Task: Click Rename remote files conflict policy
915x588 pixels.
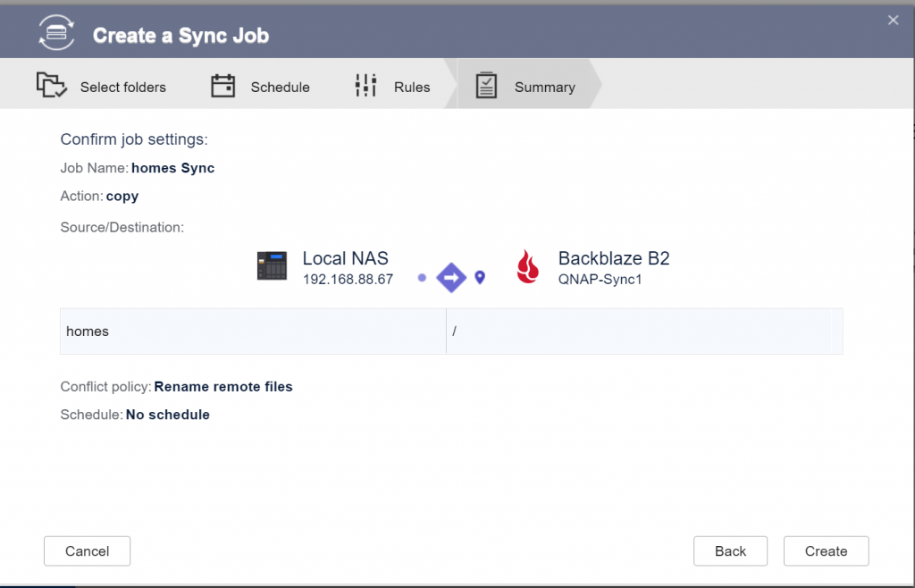Action: tap(223, 387)
